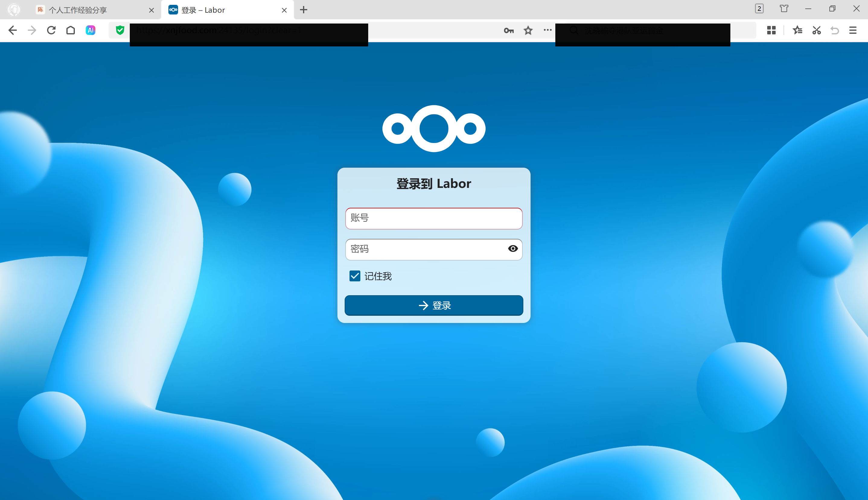Close the 登录 – Labor tab

(x=284, y=10)
